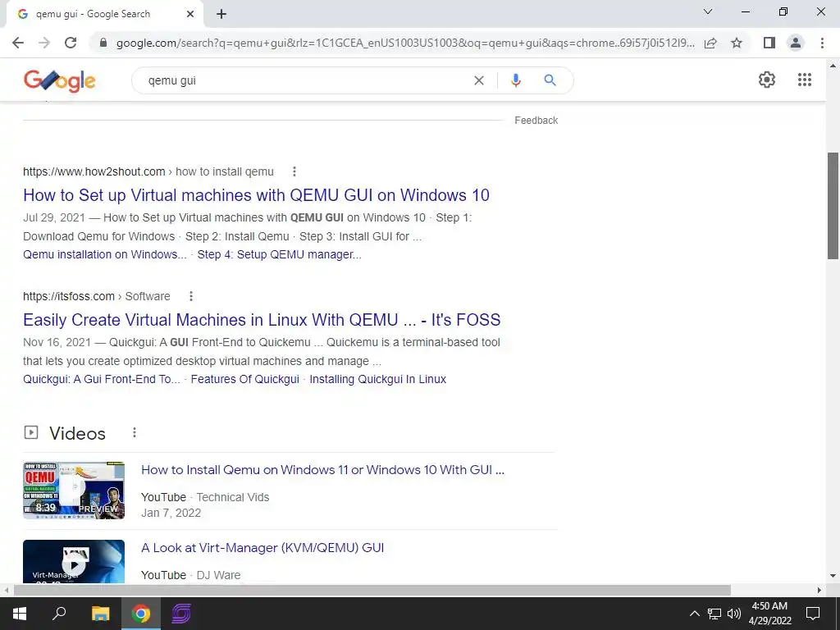The image size is (840, 630).
Task: Open Easily Create Virtual Machines in Linux result
Action: click(x=262, y=320)
